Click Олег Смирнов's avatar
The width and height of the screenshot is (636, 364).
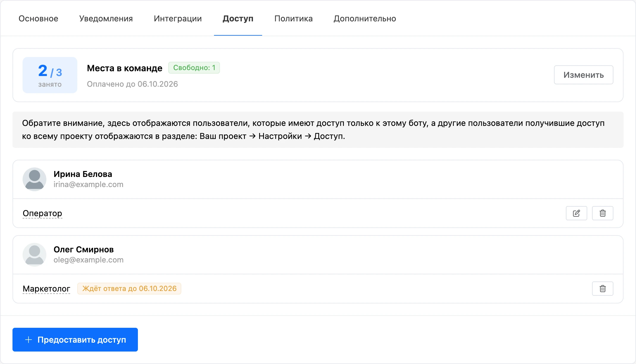tap(34, 254)
